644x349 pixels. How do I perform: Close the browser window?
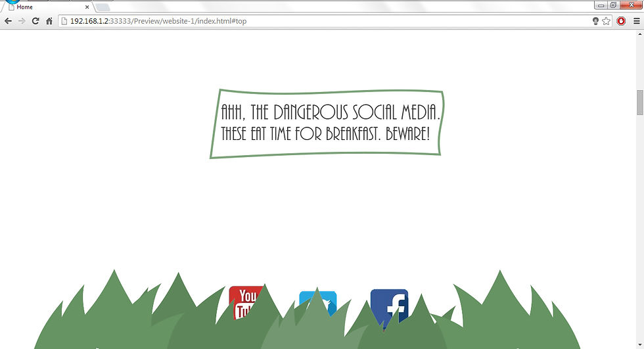pos(632,5)
